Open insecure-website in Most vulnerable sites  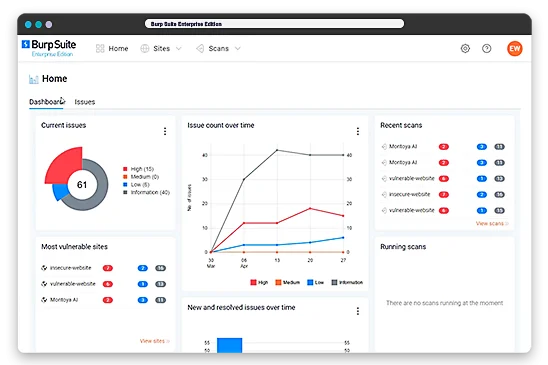[x=71, y=268]
